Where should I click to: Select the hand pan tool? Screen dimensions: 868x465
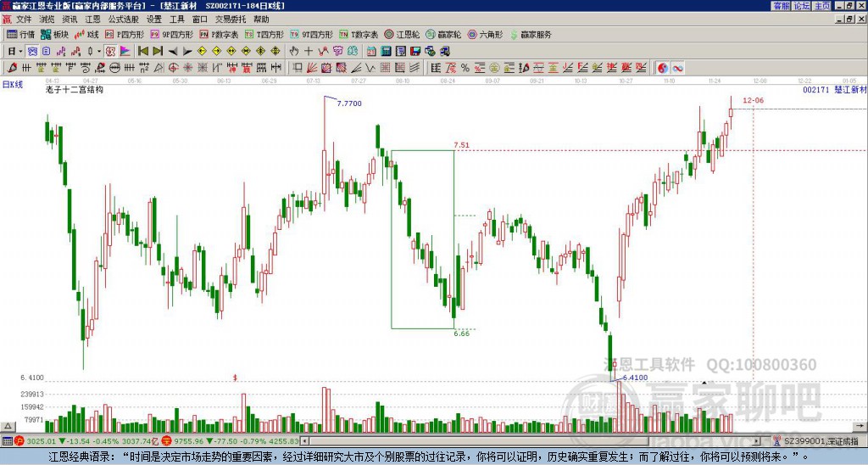[x=294, y=52]
